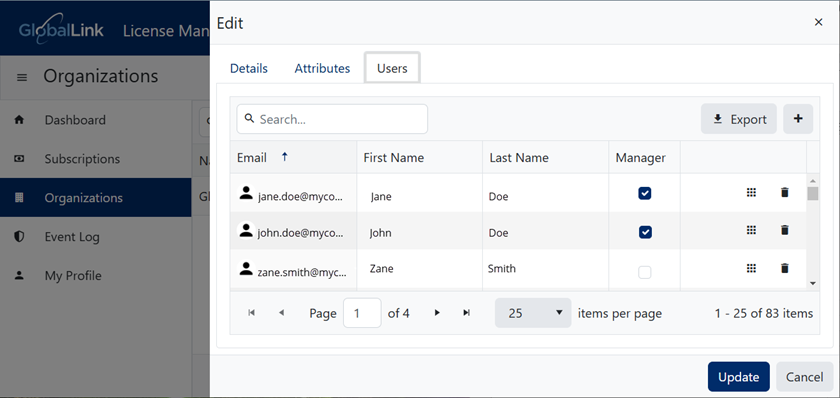This screenshot has width=840, height=398.
Task: Jump to the last page arrow
Action: [x=467, y=313]
